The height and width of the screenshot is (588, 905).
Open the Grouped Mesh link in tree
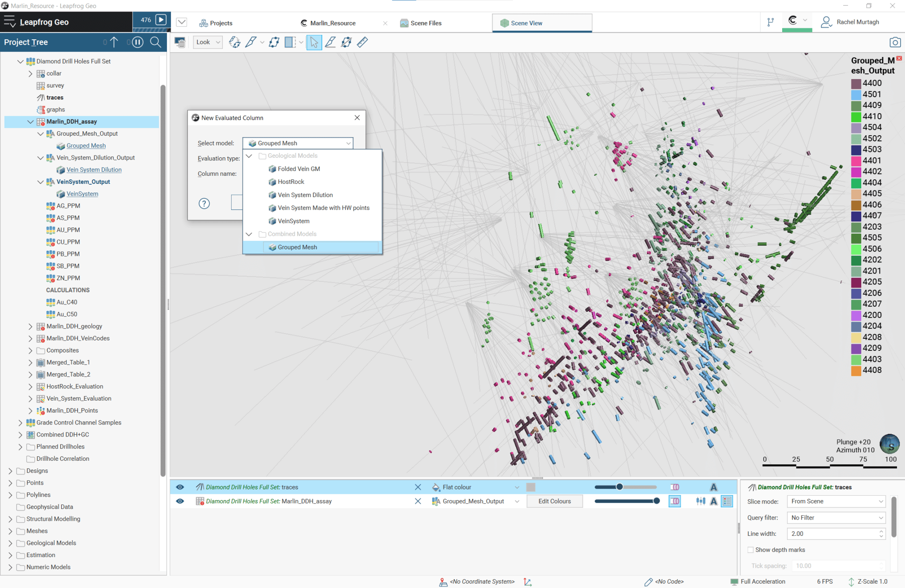tap(86, 146)
